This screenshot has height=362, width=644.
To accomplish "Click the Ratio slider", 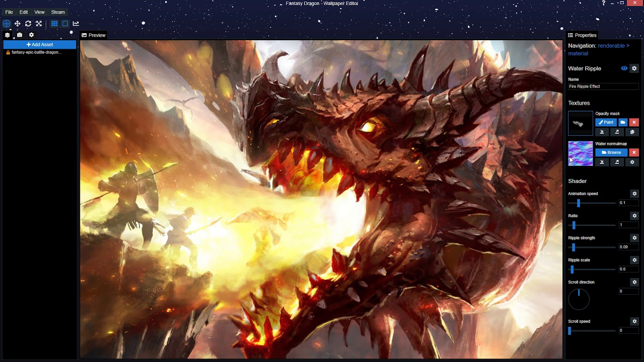I will [592, 225].
